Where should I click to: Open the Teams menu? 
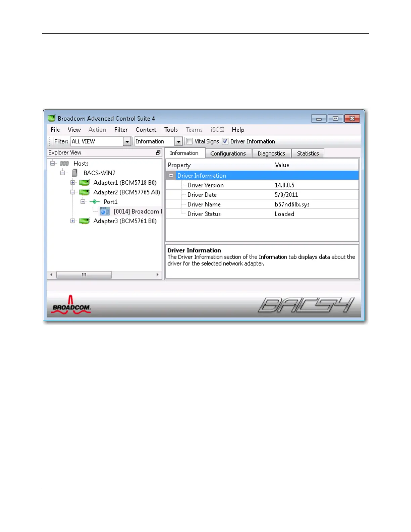pos(194,130)
